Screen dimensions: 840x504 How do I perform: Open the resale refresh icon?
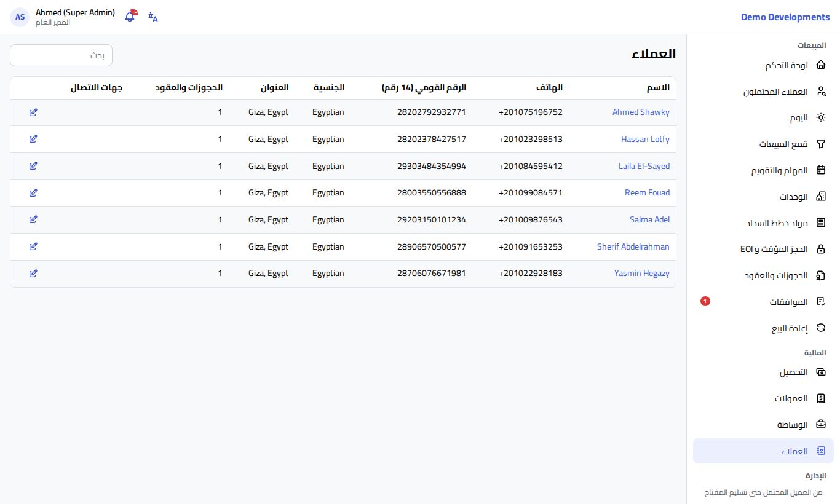point(820,328)
